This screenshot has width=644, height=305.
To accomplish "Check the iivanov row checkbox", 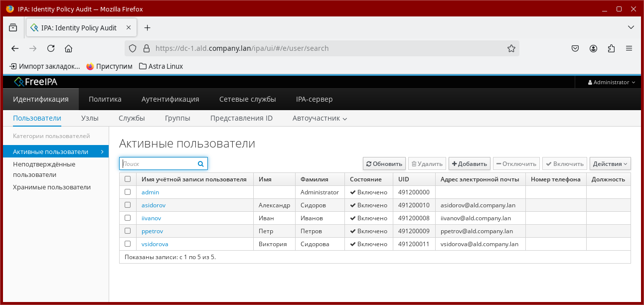I will click(128, 218).
